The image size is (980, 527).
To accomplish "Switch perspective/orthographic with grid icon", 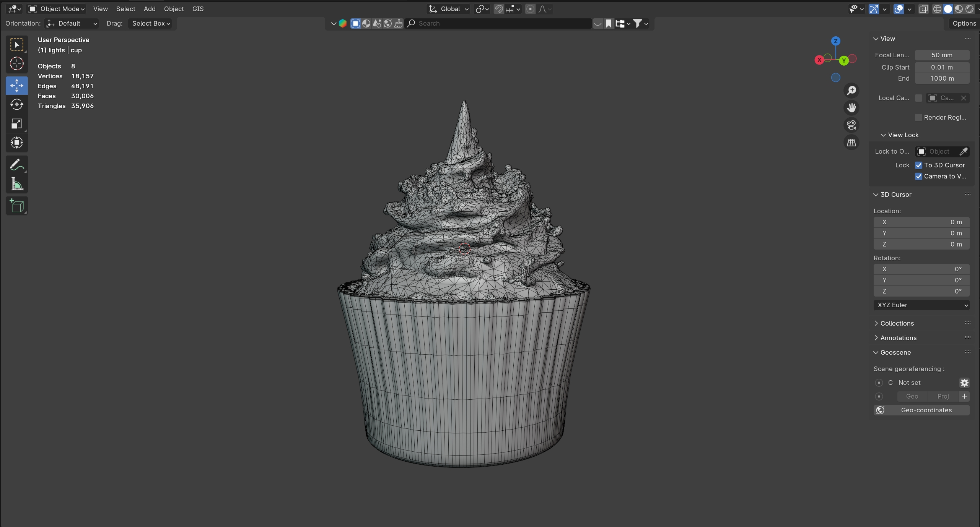I will pos(851,143).
